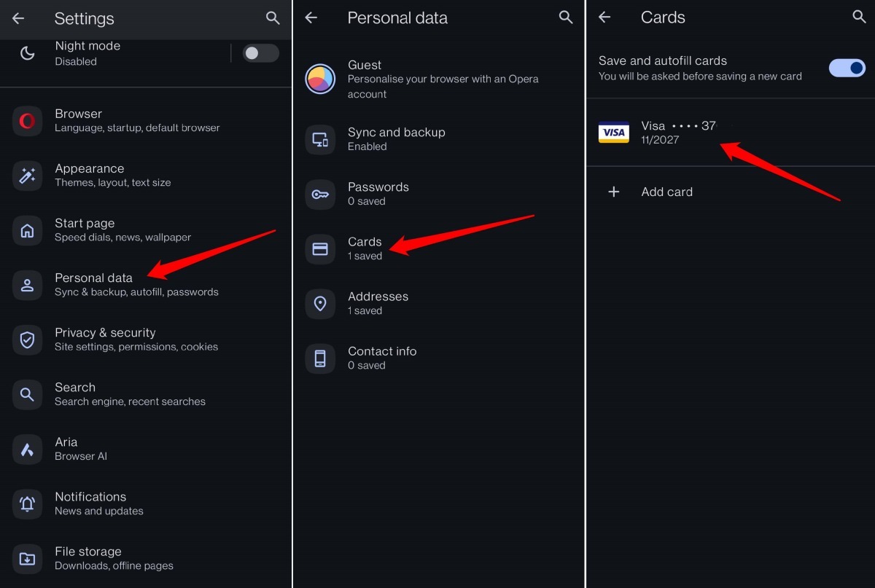Open saved Visa card expiring 11/2027
The image size is (875, 588).
(731, 133)
